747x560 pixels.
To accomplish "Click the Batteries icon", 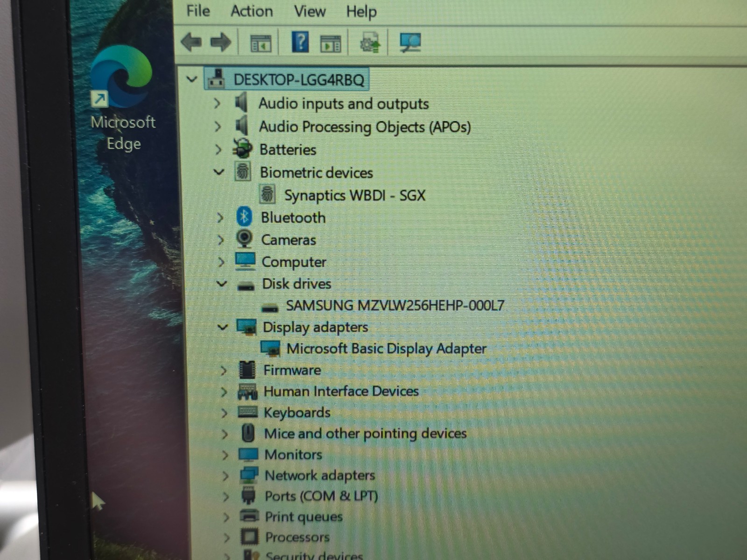I will click(x=242, y=148).
